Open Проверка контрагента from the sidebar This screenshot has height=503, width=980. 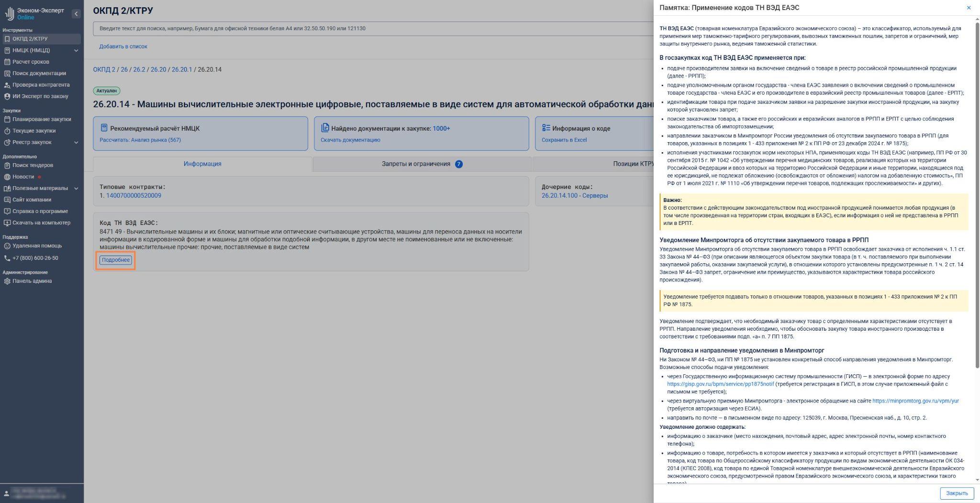coord(41,85)
